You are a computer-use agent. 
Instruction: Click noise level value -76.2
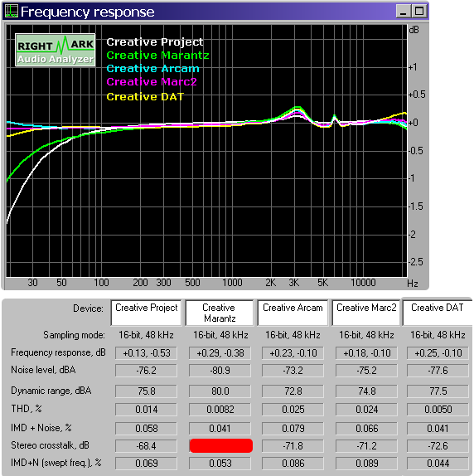point(146,371)
